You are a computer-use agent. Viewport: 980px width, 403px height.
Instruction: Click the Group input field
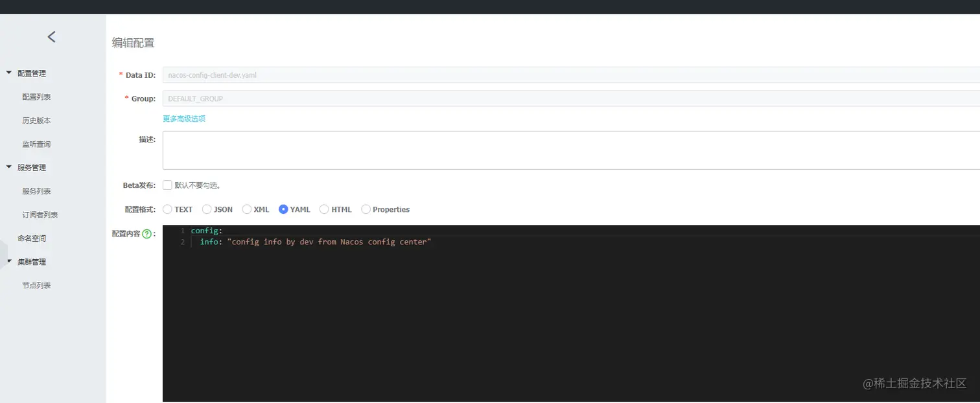[x=571, y=98]
